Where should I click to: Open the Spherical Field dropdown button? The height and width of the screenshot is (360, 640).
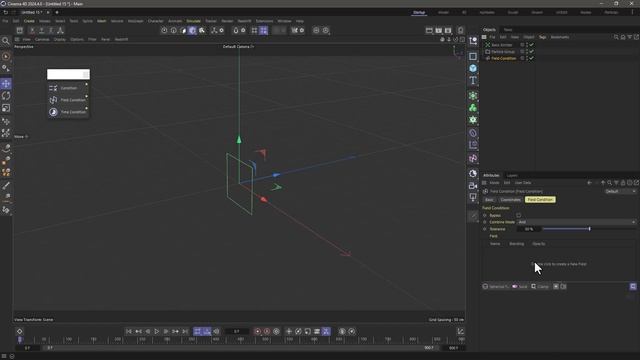(x=496, y=287)
